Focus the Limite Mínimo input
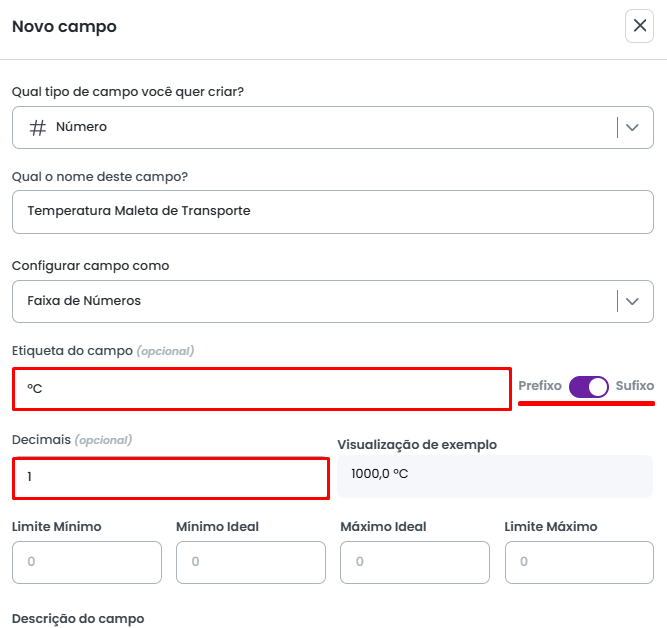Viewport: 667px width, 628px height. pyautogui.click(x=87, y=562)
